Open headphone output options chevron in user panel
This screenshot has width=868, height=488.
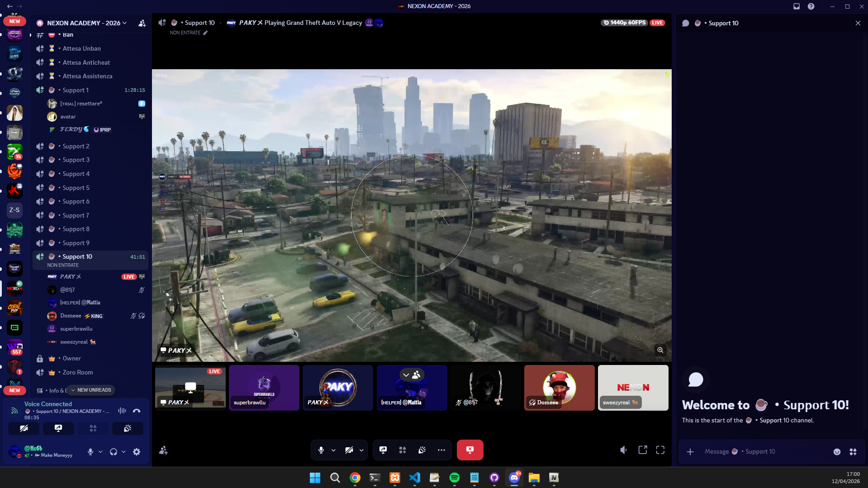tap(123, 451)
